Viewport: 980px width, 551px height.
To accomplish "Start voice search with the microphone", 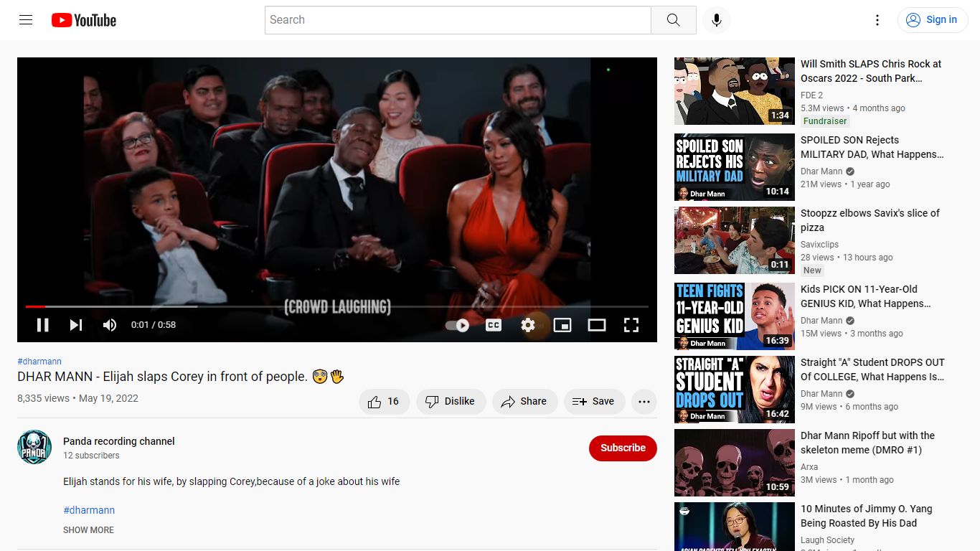I will [x=716, y=20].
